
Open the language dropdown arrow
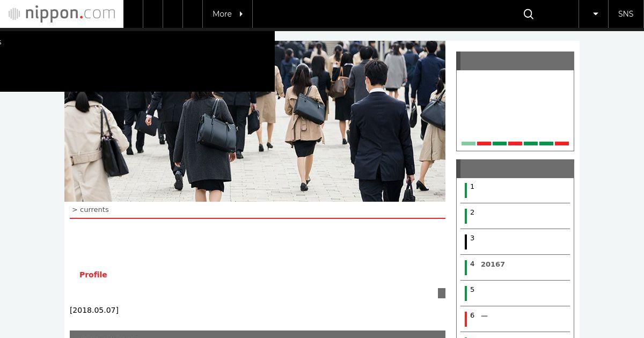click(x=594, y=14)
